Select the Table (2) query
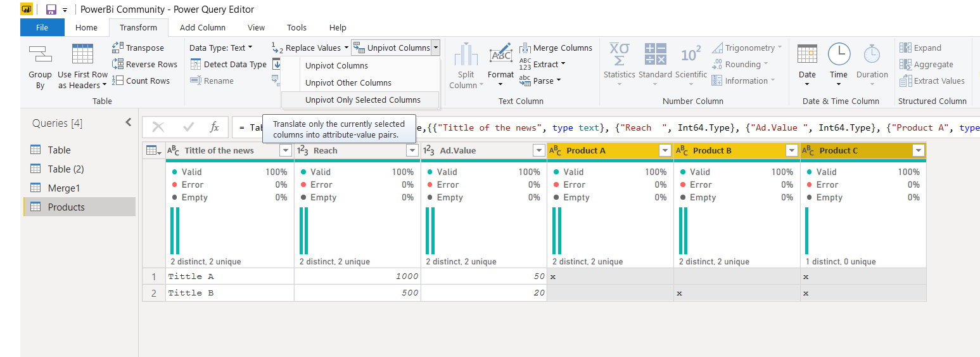The image size is (980, 357). coord(79,169)
